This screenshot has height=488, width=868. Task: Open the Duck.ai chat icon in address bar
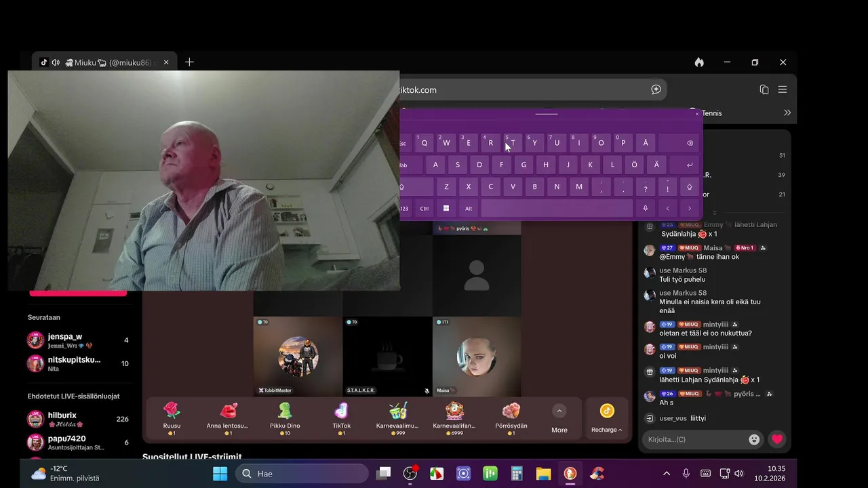tap(656, 89)
